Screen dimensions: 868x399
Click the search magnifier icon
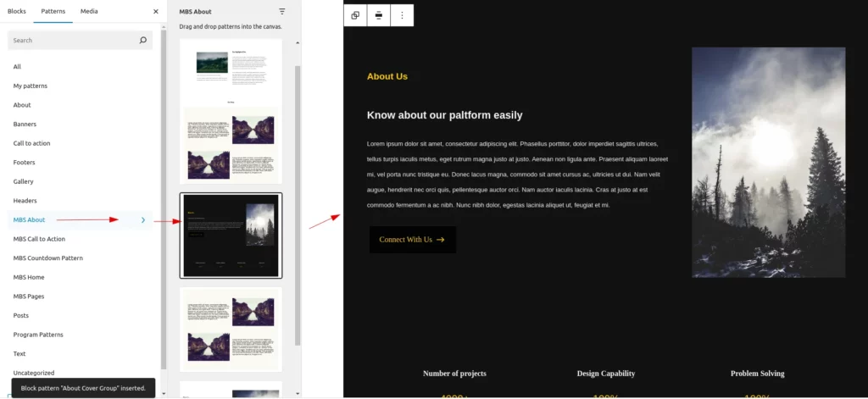point(142,40)
